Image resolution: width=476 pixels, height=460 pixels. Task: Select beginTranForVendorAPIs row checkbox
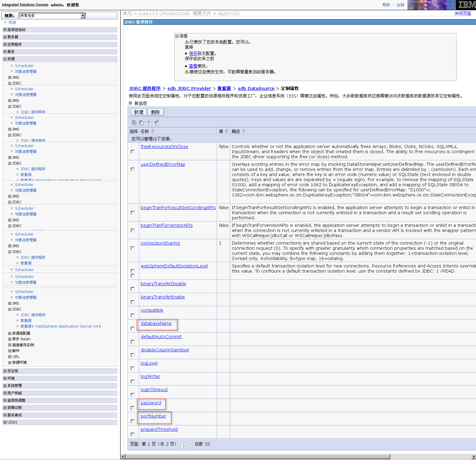[x=133, y=230]
